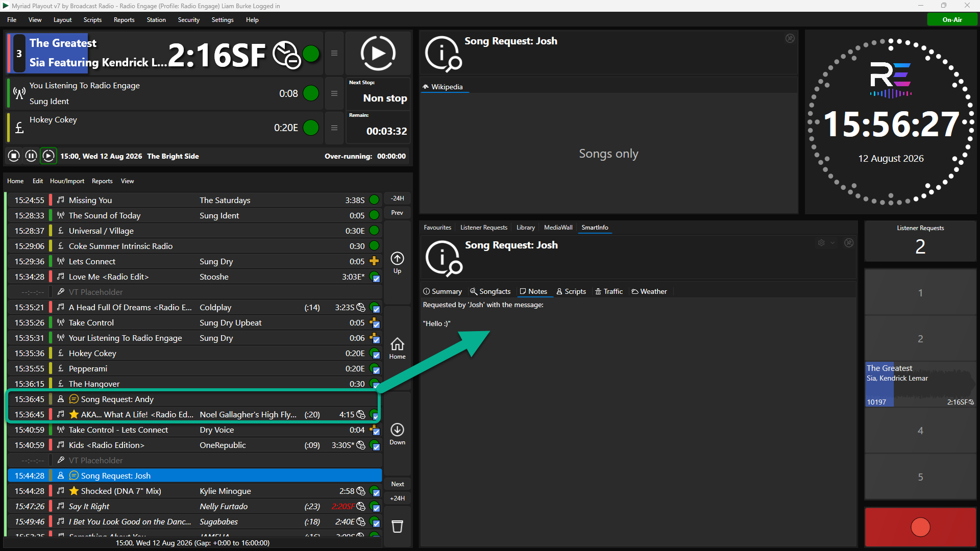Screen dimensions: 980x551
Task: Click the Stop transport icon above the log
Action: (14, 156)
